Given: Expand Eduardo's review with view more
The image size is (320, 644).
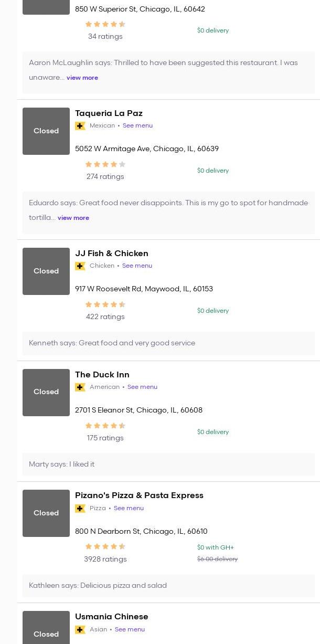Looking at the screenshot, I should tap(73, 218).
